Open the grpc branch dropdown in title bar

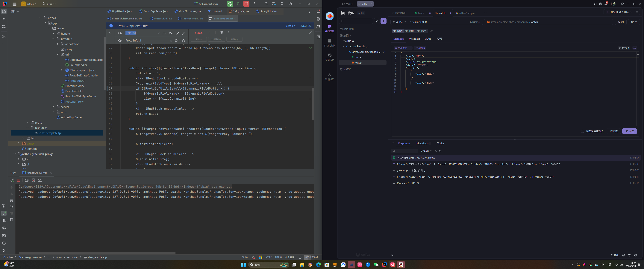49,4
